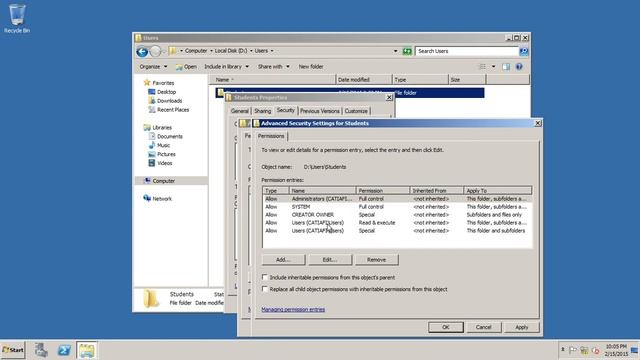Cancel the Advanced Security Settings dialog
640x360 pixels.
click(x=483, y=327)
